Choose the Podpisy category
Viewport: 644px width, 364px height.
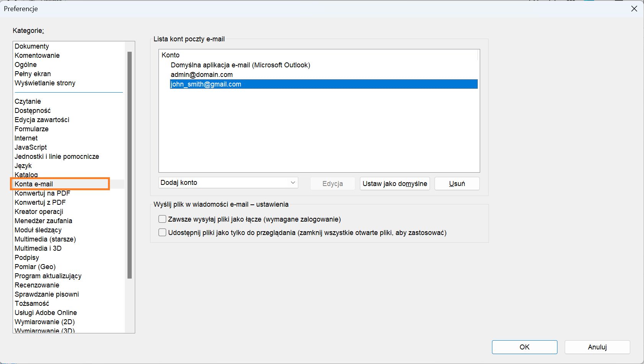tap(27, 258)
